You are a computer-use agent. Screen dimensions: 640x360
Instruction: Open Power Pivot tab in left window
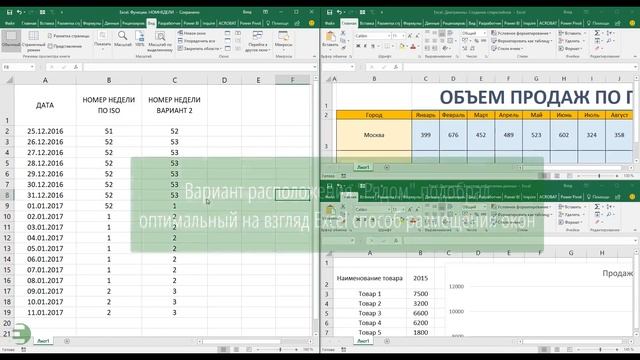pyautogui.click(x=251, y=23)
